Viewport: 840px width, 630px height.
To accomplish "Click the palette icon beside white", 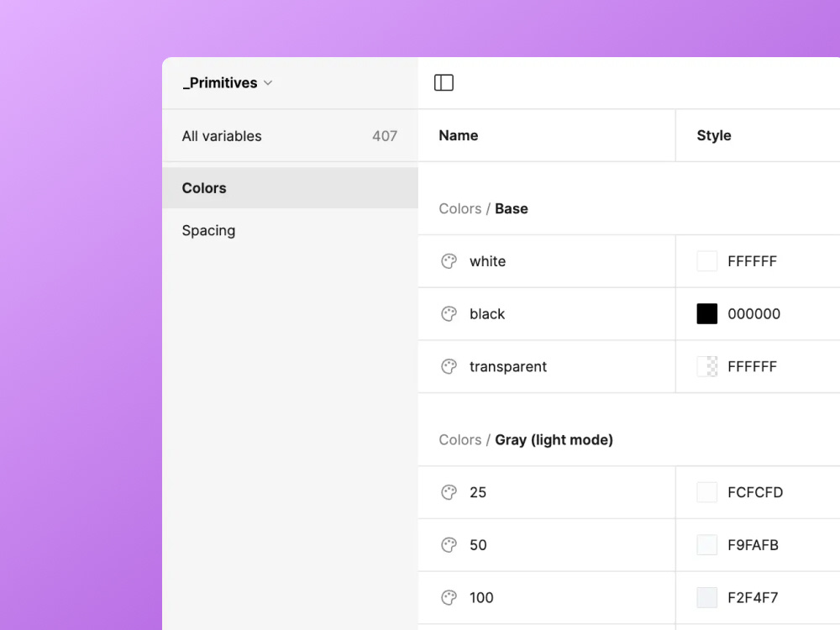I will pyautogui.click(x=449, y=261).
